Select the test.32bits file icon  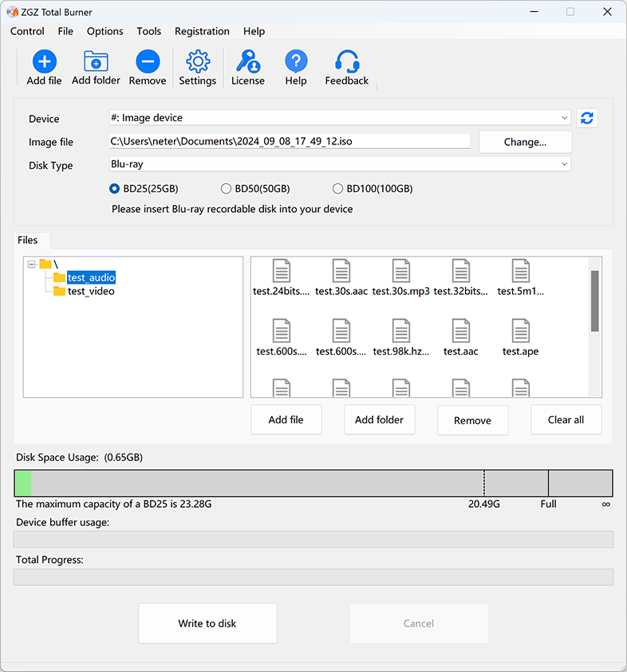(460, 271)
